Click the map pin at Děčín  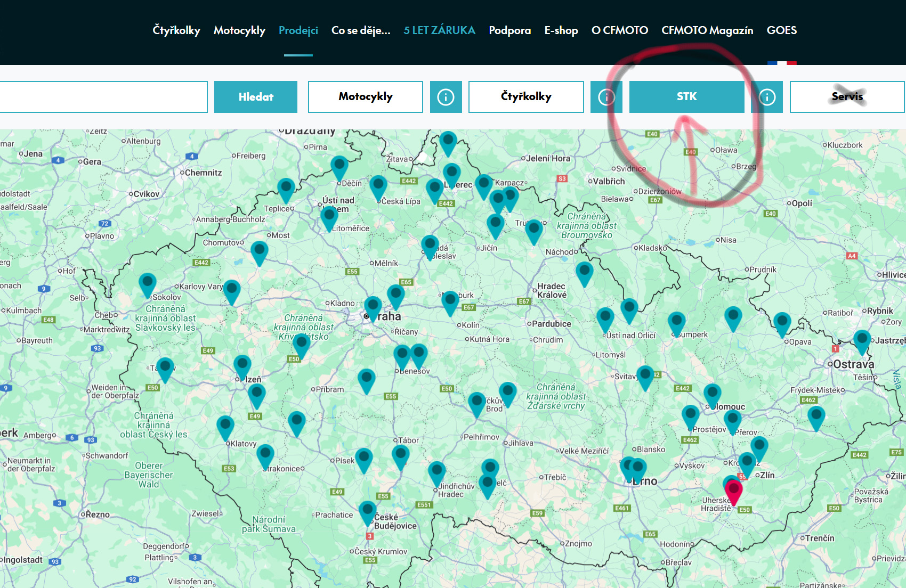[x=339, y=167]
